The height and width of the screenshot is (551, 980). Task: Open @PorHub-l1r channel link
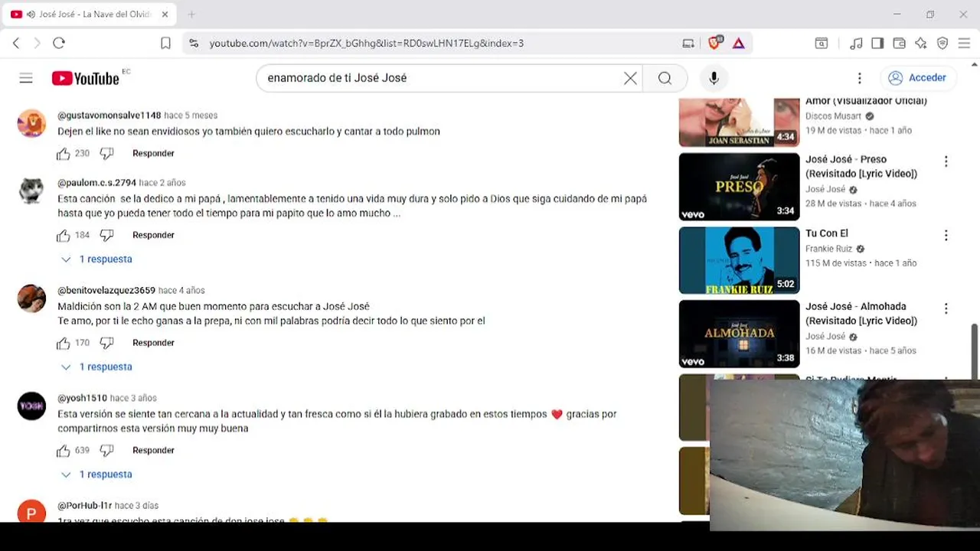(85, 506)
